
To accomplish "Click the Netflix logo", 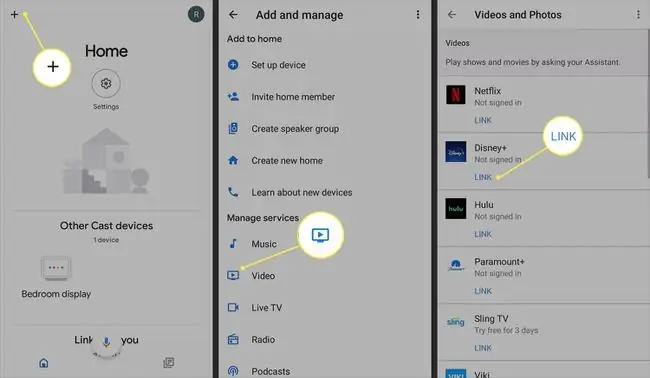I will tap(456, 94).
